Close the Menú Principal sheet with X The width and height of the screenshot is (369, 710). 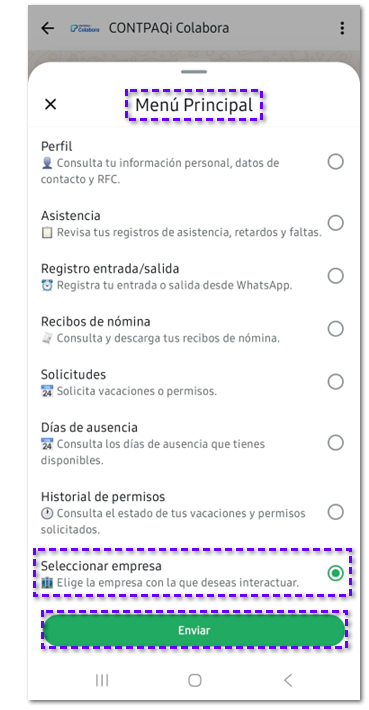click(50, 104)
